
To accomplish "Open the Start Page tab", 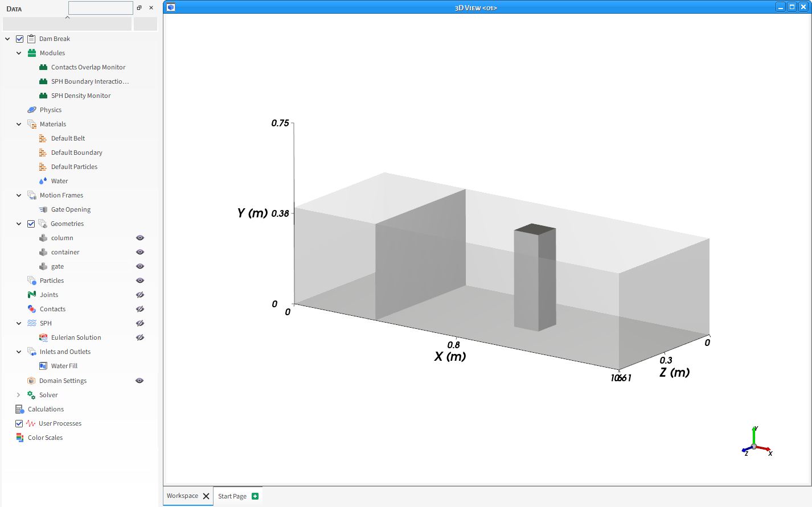I will pos(232,496).
